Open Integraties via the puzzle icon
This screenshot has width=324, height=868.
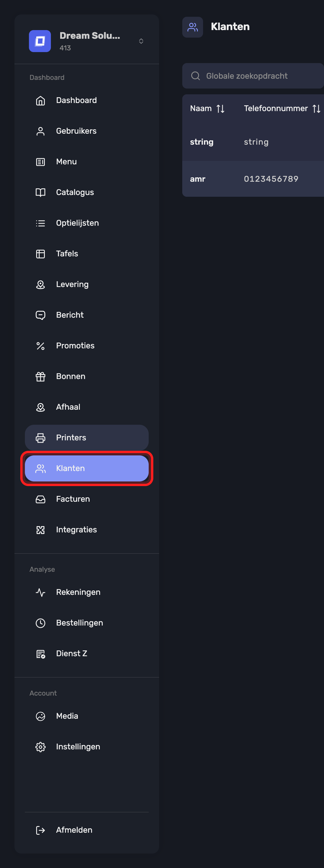click(x=41, y=530)
